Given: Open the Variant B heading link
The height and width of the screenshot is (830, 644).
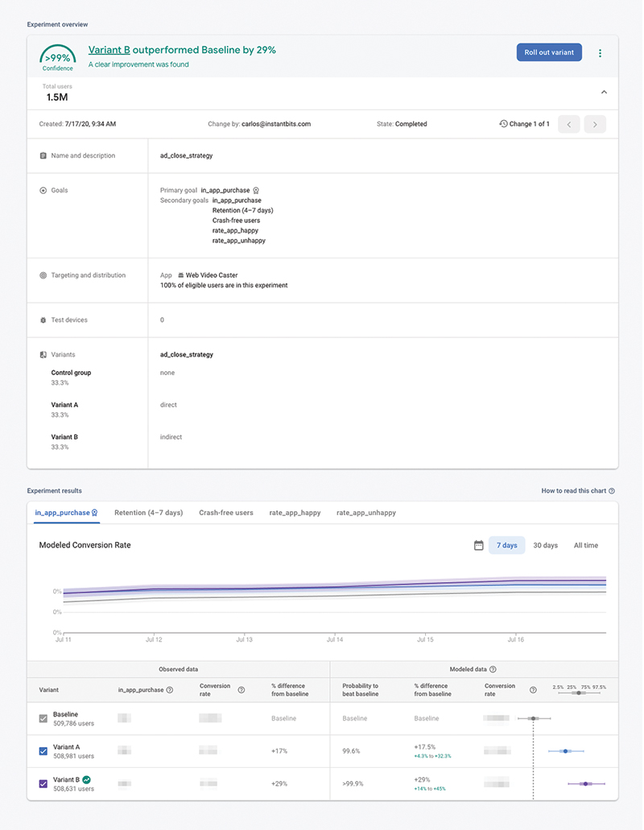Looking at the screenshot, I should [109, 50].
